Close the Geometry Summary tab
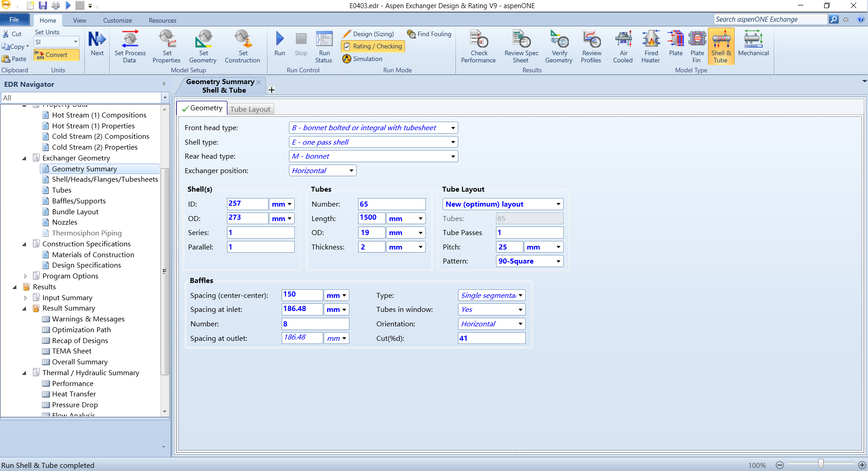This screenshot has height=471, width=868. pos(259,82)
